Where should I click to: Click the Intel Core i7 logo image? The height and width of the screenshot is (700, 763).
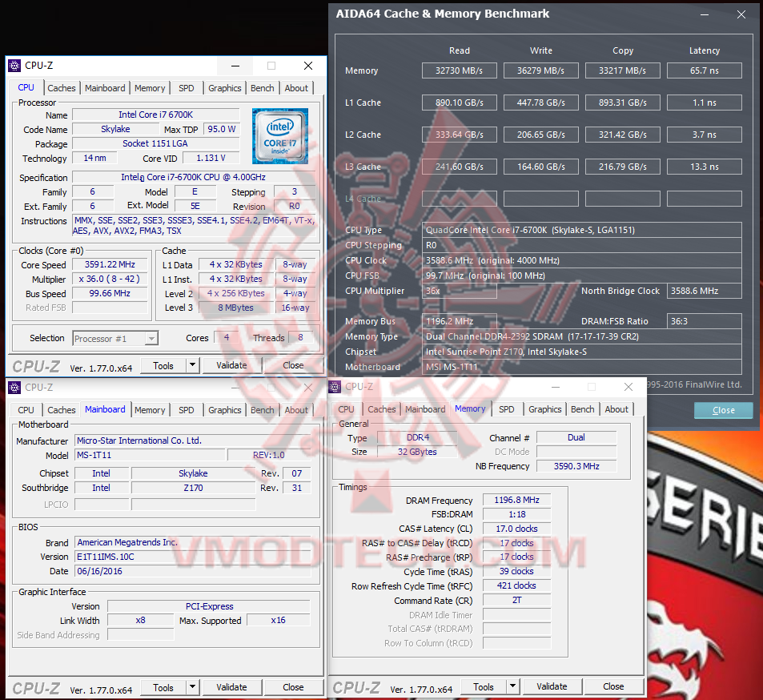pyautogui.click(x=280, y=136)
